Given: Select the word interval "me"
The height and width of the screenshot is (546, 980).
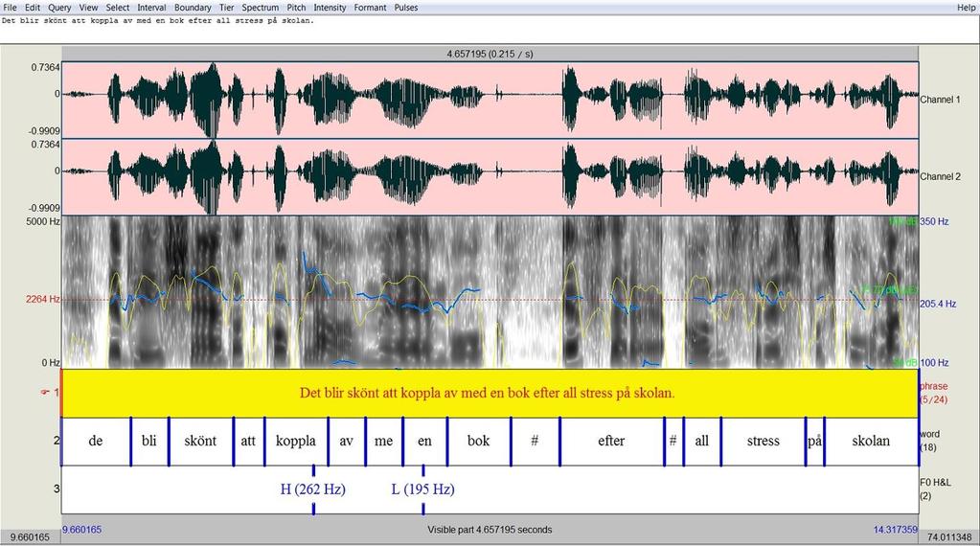Looking at the screenshot, I should (x=384, y=441).
